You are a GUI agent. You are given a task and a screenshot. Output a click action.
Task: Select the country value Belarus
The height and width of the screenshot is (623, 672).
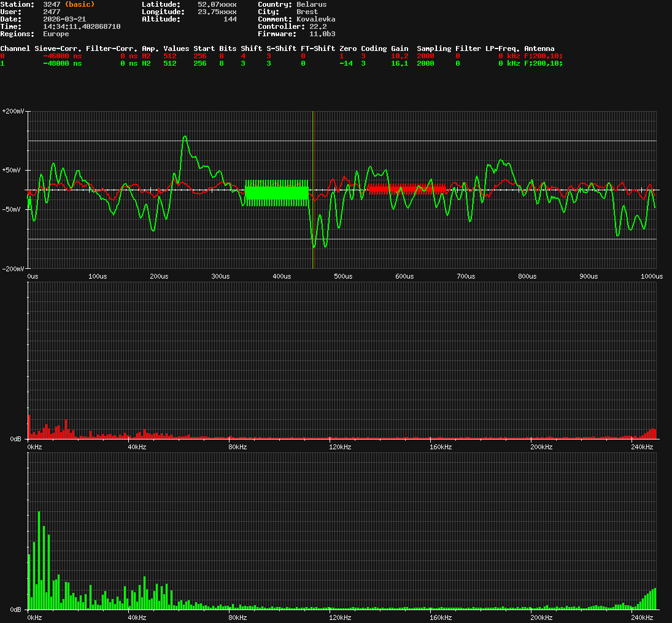311,4
